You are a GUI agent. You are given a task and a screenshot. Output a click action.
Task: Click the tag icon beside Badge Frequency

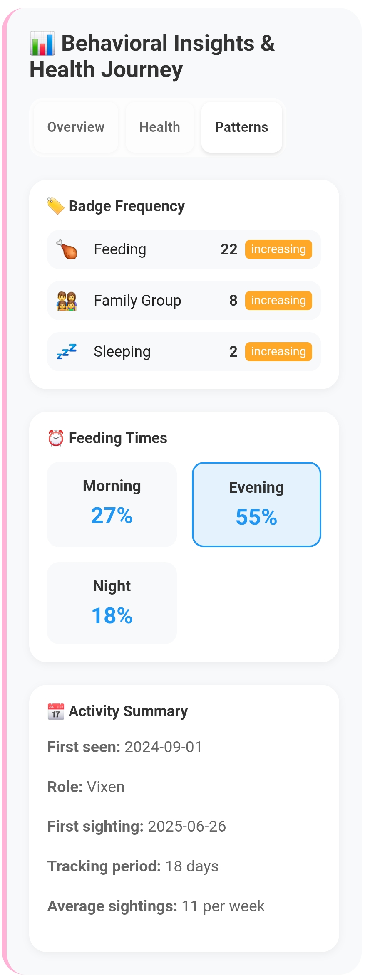pyautogui.click(x=55, y=206)
